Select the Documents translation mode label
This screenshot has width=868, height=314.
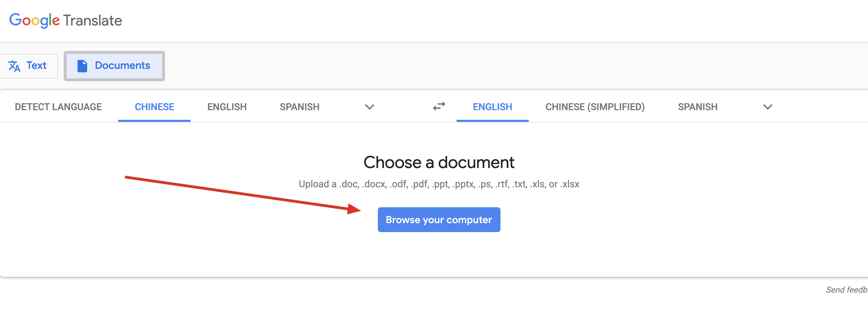point(122,65)
